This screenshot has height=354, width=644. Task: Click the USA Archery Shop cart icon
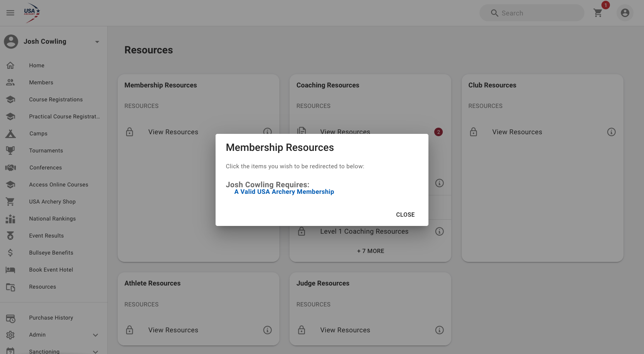pyautogui.click(x=10, y=202)
